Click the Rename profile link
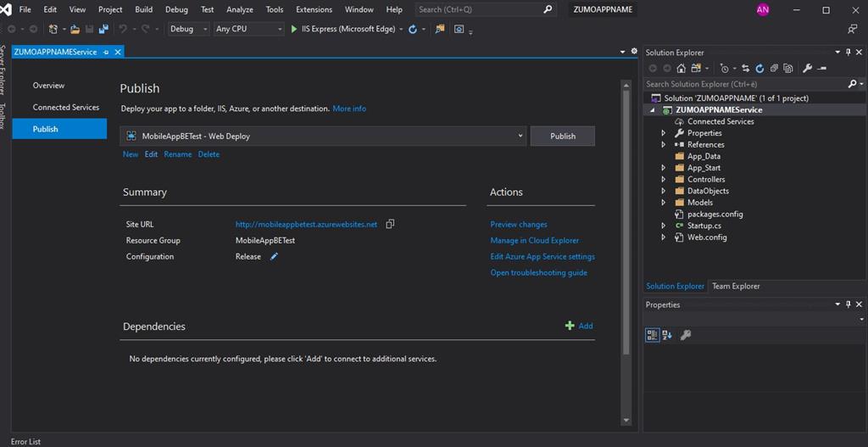Screen dimensions: 868x447 (x=178, y=154)
